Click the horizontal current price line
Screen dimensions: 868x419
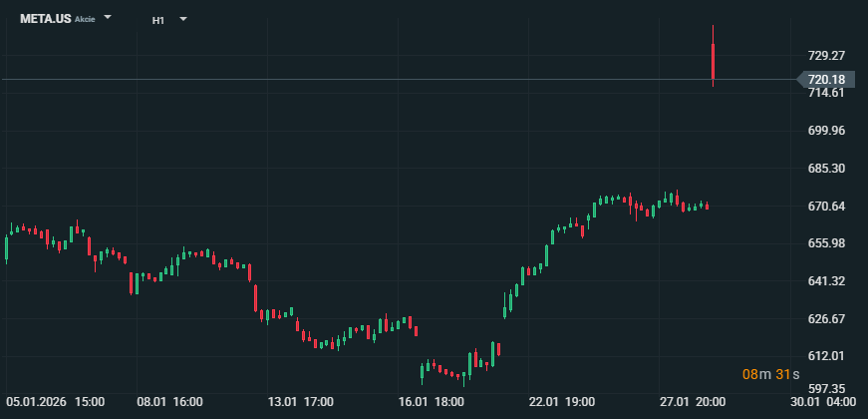point(399,78)
